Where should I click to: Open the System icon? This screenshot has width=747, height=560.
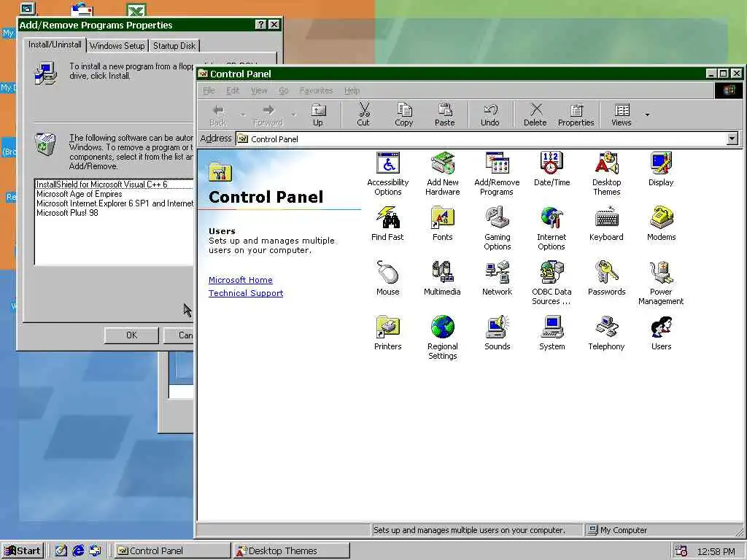tap(551, 333)
